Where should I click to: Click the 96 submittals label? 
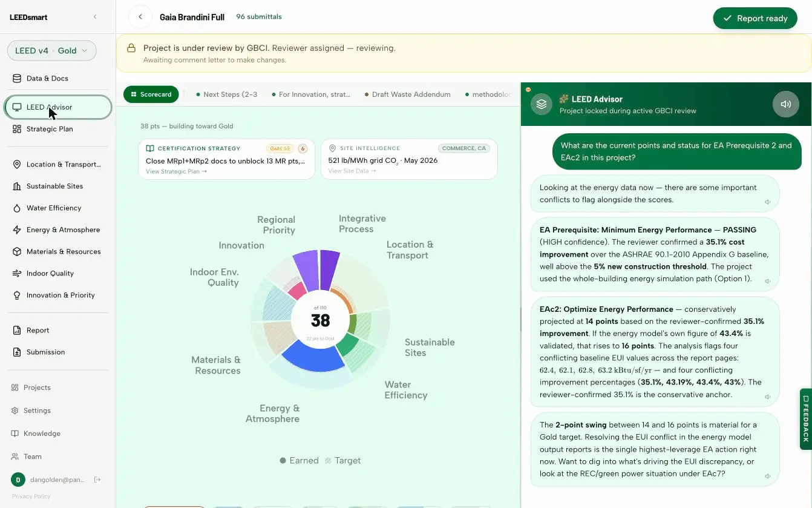[x=259, y=17]
